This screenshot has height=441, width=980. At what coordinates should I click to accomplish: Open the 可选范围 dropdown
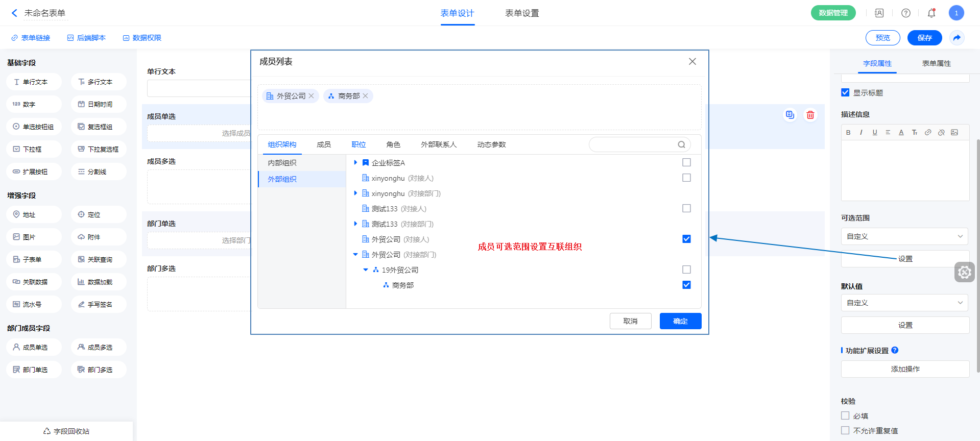tap(904, 236)
